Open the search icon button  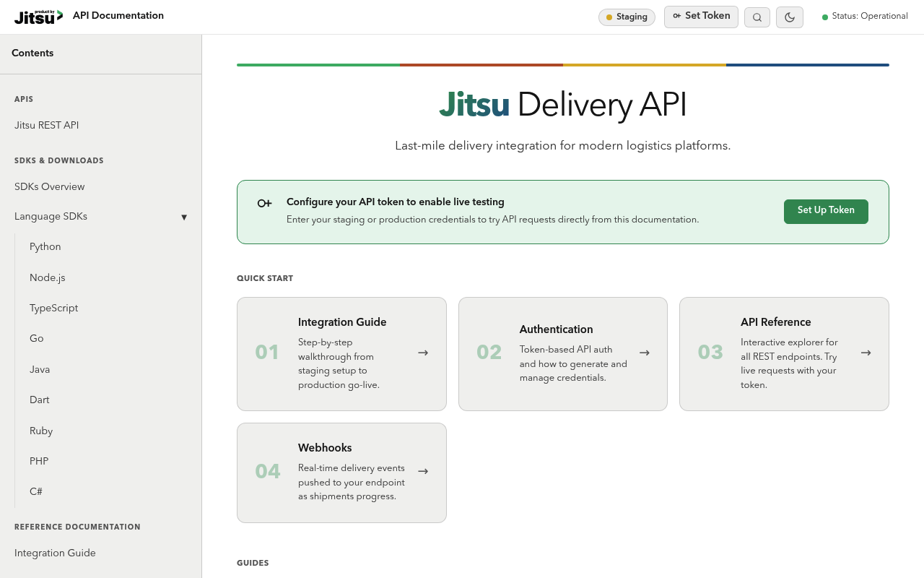click(757, 17)
